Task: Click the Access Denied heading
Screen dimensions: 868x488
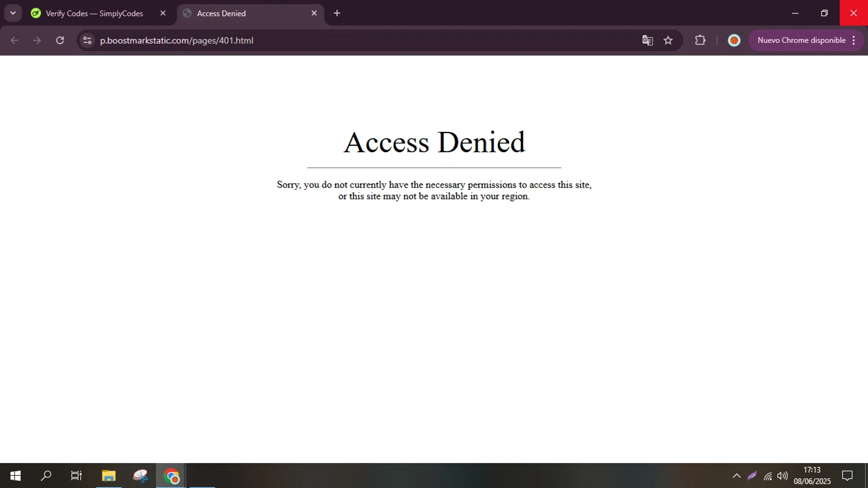Action: click(x=435, y=142)
